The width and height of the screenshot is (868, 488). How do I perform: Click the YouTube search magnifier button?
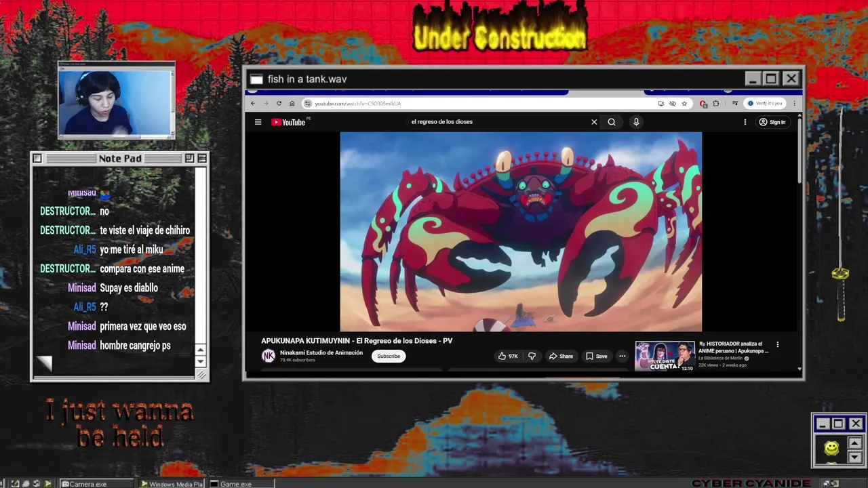click(x=612, y=122)
